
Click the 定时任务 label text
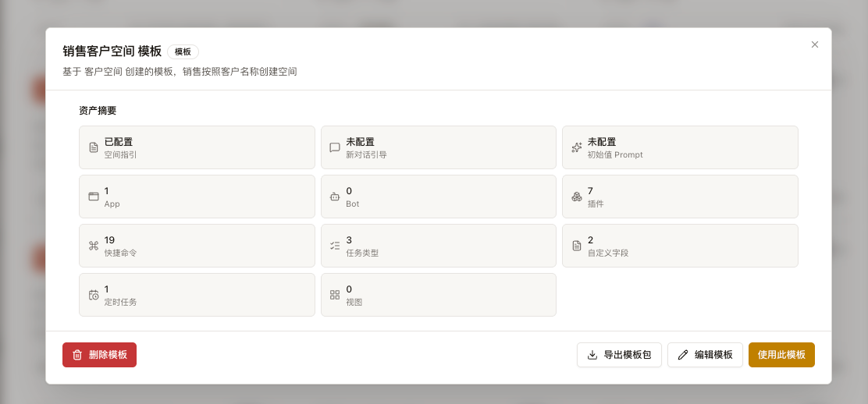click(121, 302)
